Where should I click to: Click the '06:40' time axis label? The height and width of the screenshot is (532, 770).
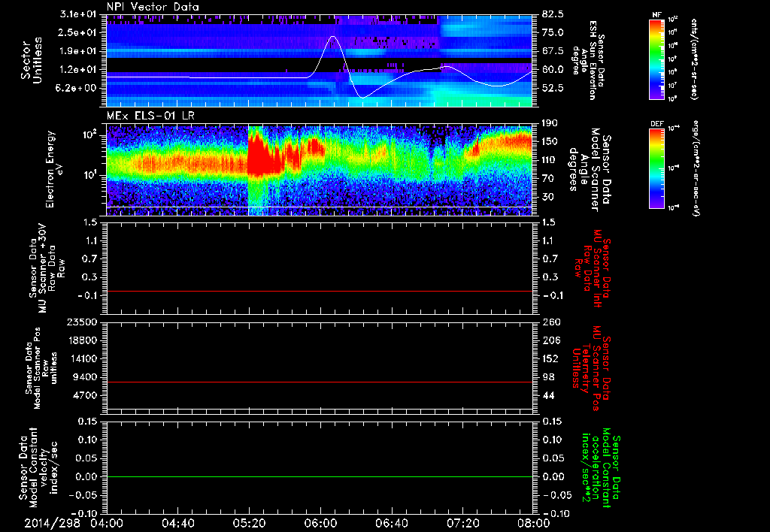[x=391, y=523]
